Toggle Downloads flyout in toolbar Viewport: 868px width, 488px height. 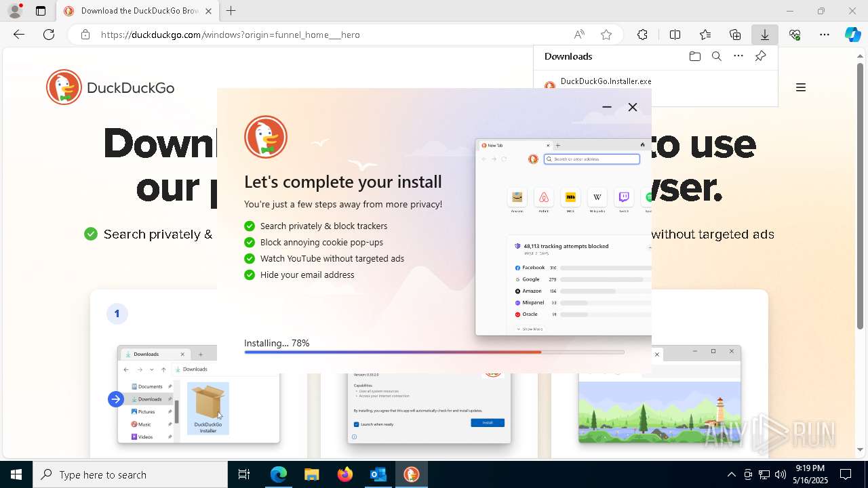[x=765, y=35]
